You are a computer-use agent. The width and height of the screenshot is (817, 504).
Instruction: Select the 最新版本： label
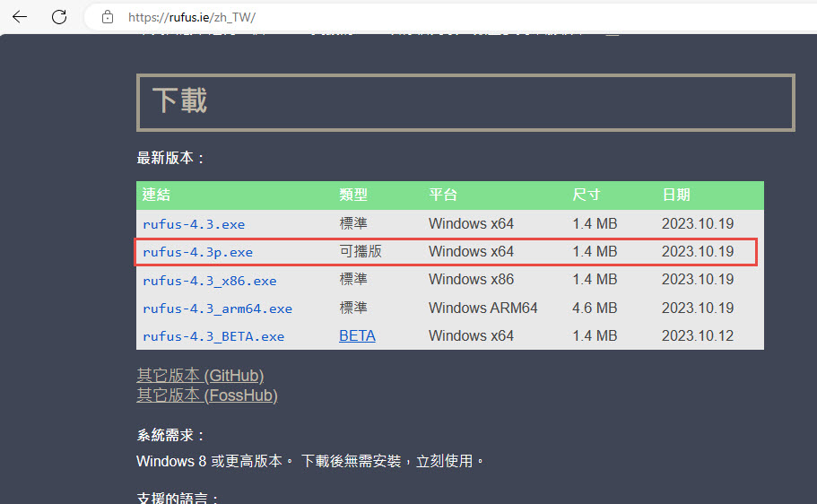pos(172,158)
